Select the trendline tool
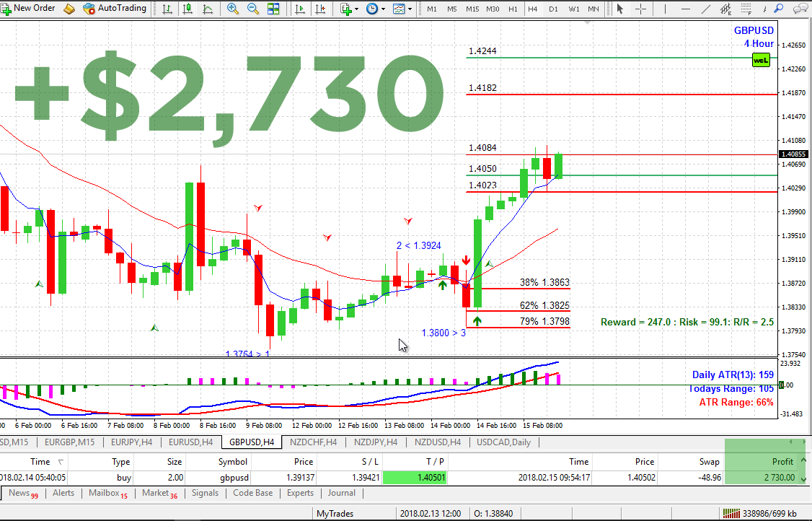Viewport: 812px width, 521px height. (x=706, y=9)
